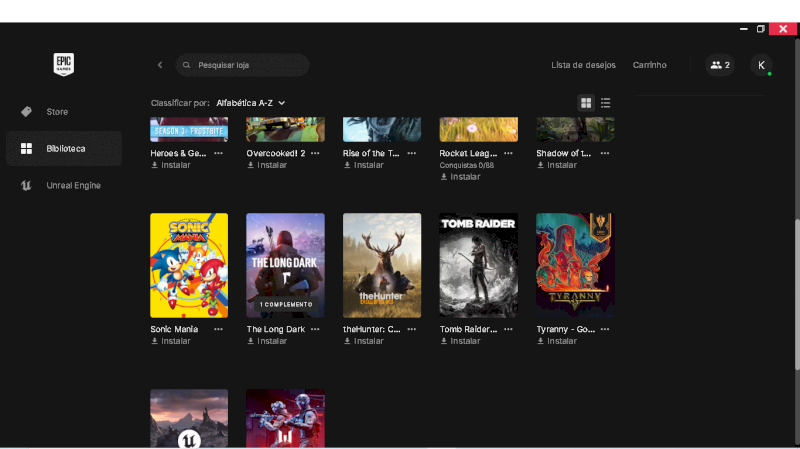Viewport: 800px width, 449px height.
Task: Select Biblioteca in the sidebar
Action: (64, 149)
